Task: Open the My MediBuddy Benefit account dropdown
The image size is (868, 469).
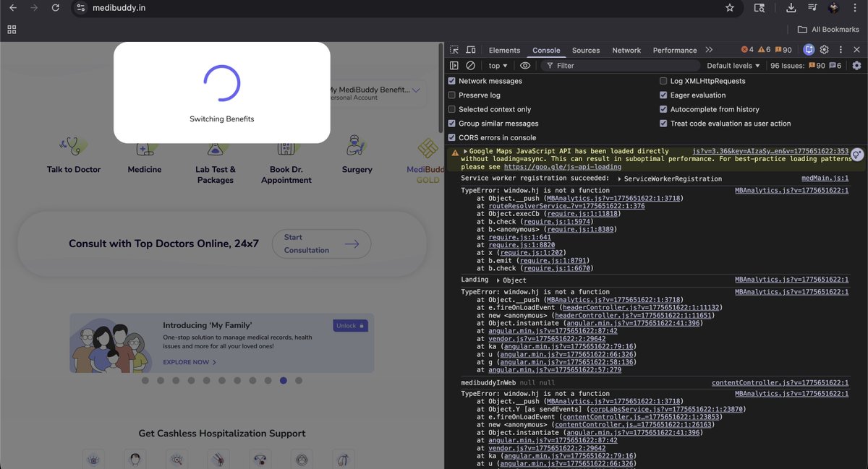Action: click(x=376, y=93)
